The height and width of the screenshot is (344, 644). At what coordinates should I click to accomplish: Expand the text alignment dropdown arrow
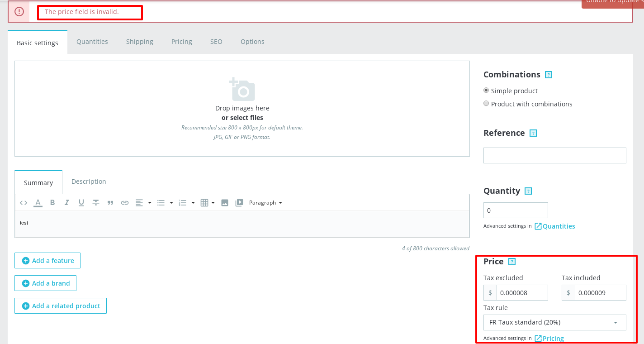click(x=150, y=203)
